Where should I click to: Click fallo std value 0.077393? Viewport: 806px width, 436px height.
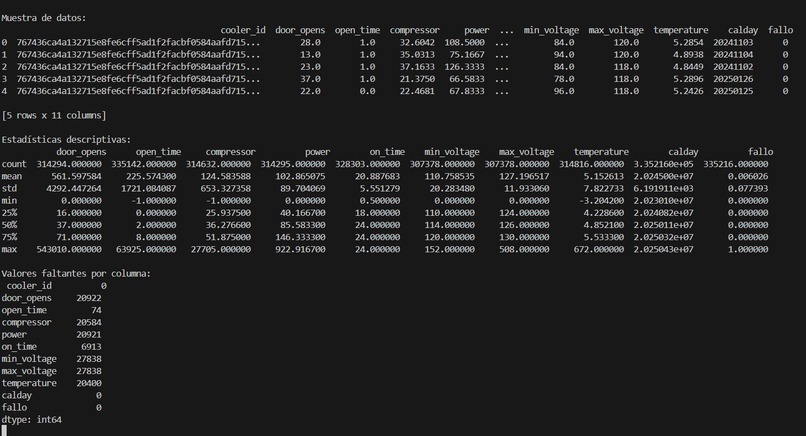click(748, 189)
